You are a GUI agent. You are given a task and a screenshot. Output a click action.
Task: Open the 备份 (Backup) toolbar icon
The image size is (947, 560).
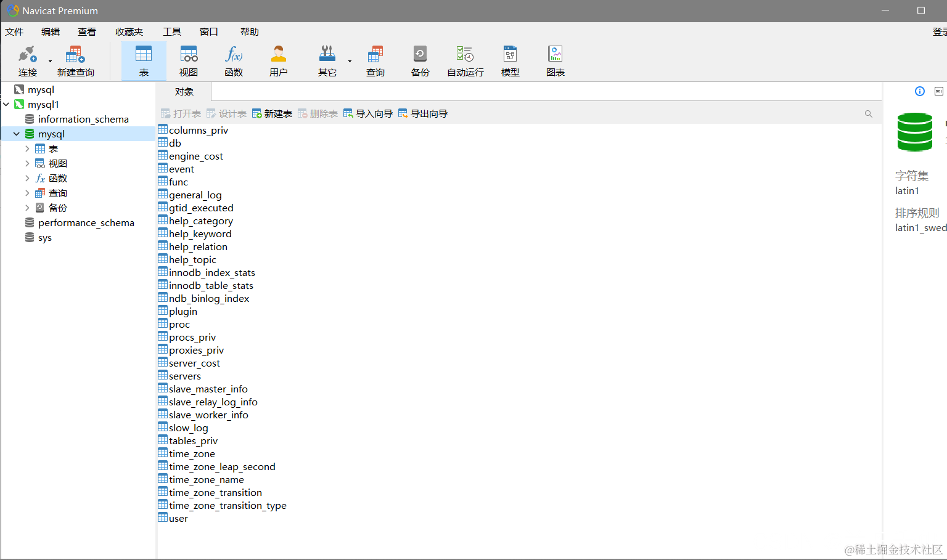[420, 61]
